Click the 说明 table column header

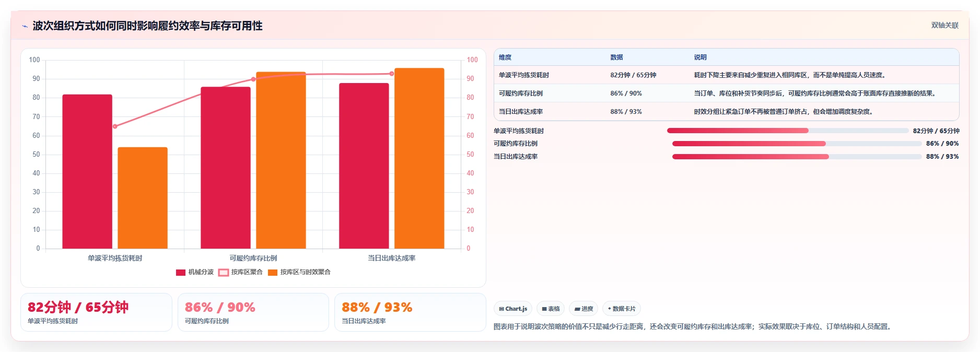700,57
